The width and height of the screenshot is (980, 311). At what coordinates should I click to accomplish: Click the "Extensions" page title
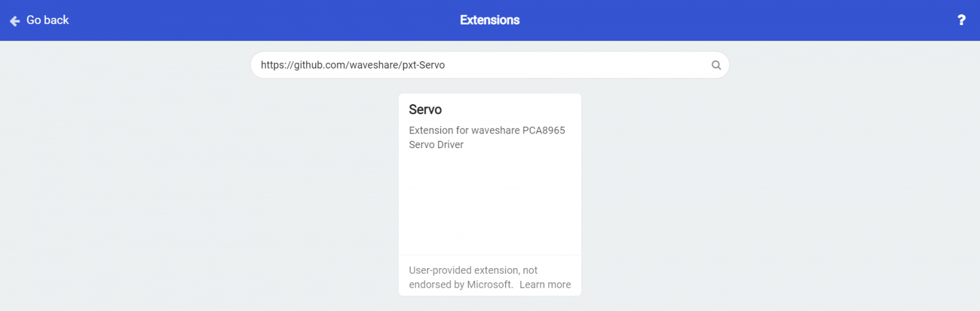pyautogui.click(x=489, y=20)
